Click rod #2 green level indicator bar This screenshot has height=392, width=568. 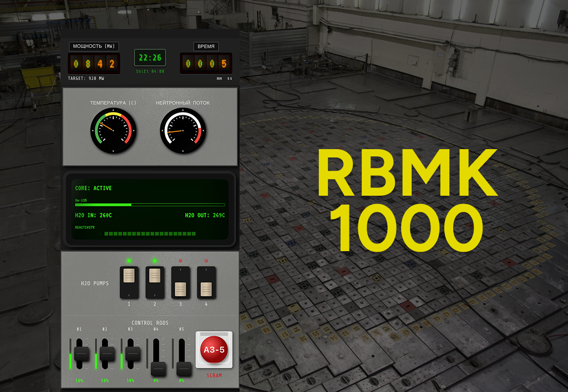coord(96,362)
